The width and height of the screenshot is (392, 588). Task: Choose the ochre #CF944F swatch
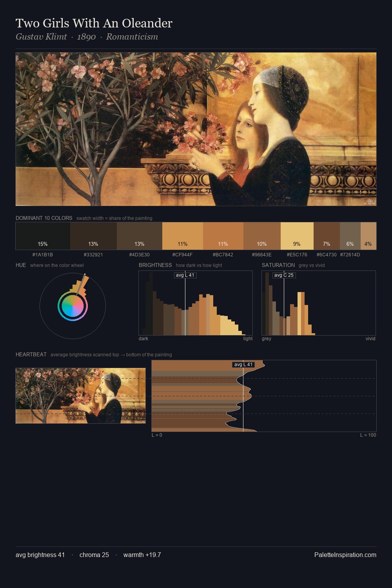click(x=183, y=236)
